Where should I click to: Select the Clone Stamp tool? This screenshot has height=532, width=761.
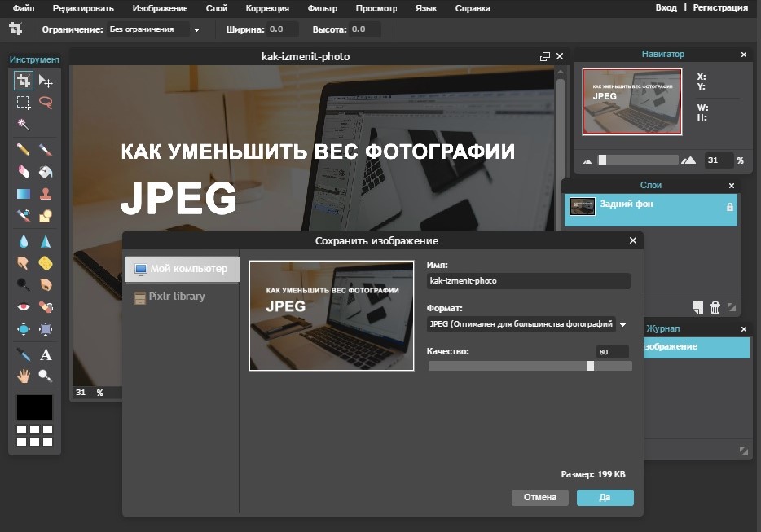[46, 194]
